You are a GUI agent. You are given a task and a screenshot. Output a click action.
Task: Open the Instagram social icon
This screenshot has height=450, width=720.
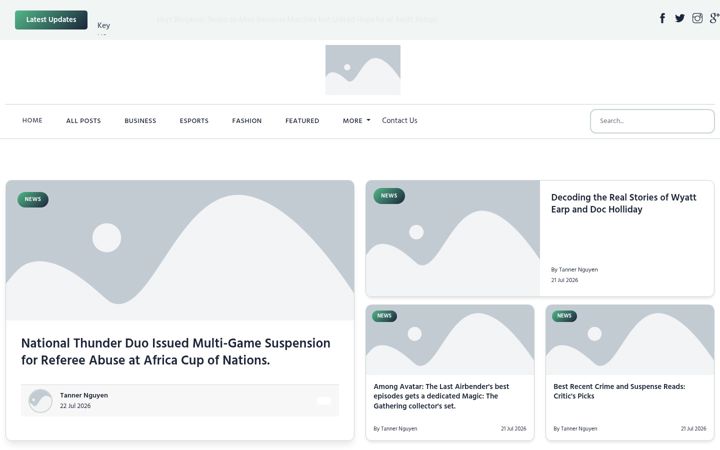697,18
